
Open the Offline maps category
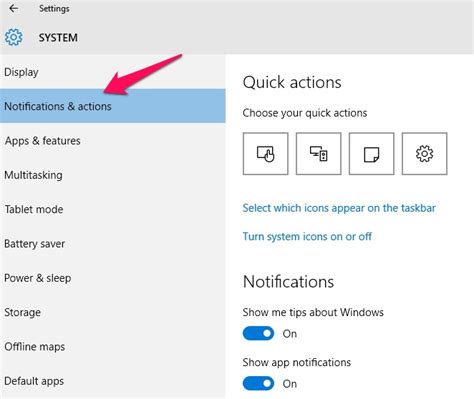point(113,347)
